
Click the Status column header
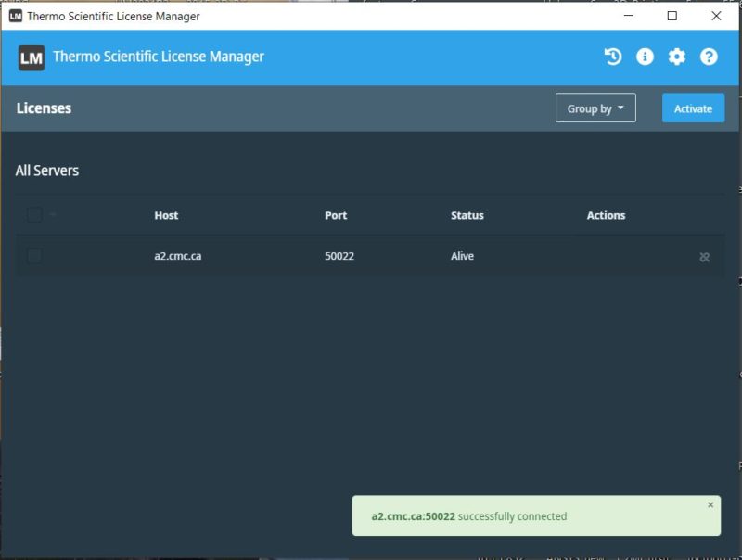tap(467, 215)
